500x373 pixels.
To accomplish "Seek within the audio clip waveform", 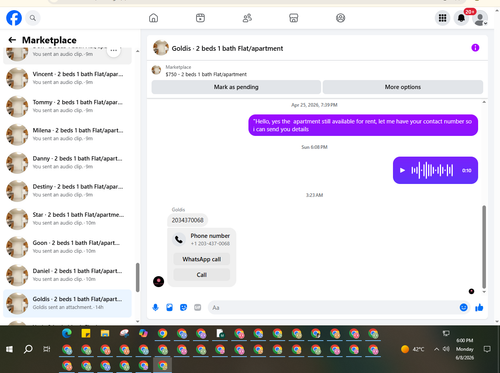I will (x=432, y=170).
